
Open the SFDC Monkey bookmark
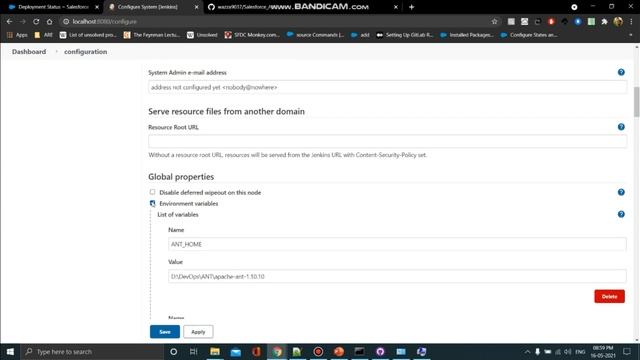tap(252, 35)
